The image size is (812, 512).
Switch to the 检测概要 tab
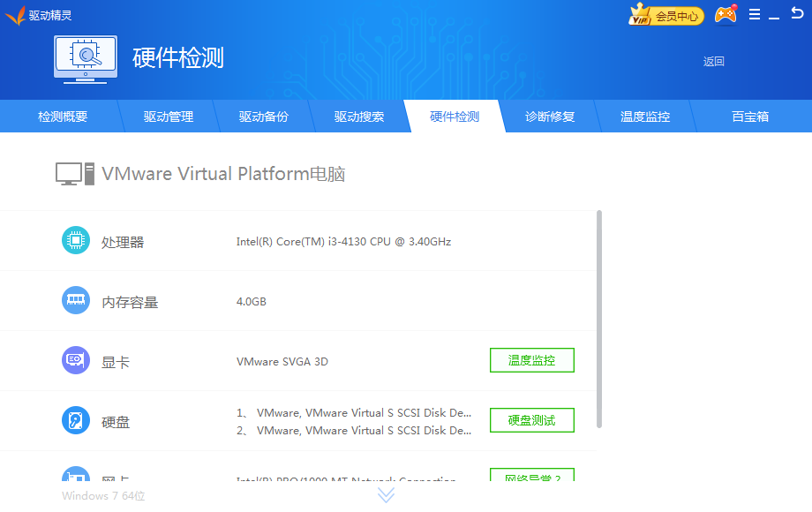(63, 117)
